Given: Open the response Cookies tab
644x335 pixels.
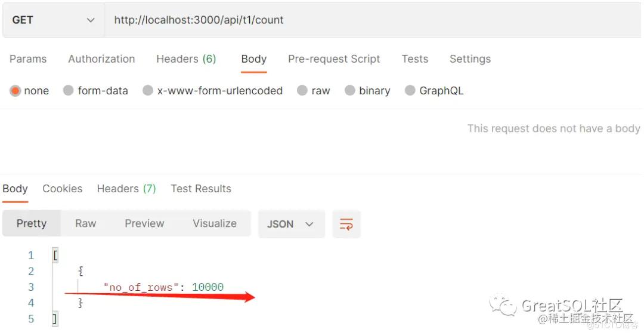Looking at the screenshot, I should click(x=63, y=189).
